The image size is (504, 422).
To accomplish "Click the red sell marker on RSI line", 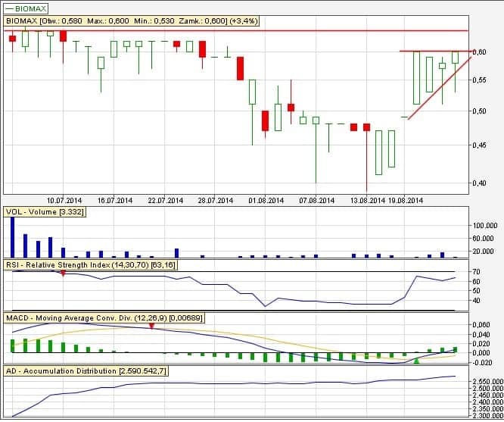I will coord(63,273).
